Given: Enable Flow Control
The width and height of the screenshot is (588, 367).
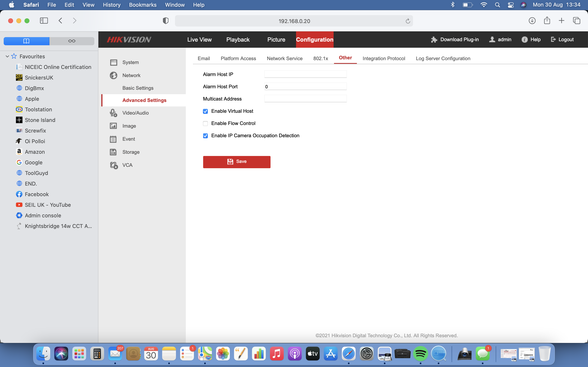Looking at the screenshot, I should pos(205,124).
